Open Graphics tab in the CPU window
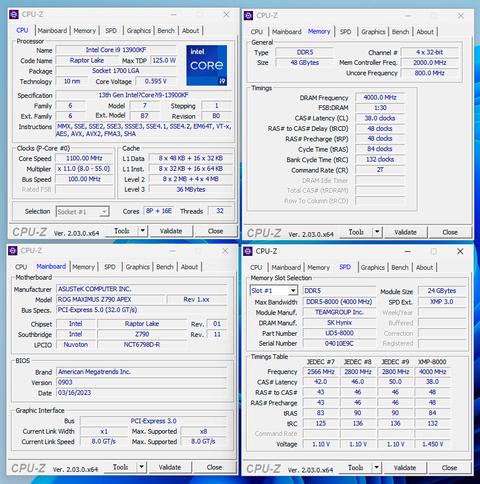This screenshot has height=484, width=480. tap(139, 31)
